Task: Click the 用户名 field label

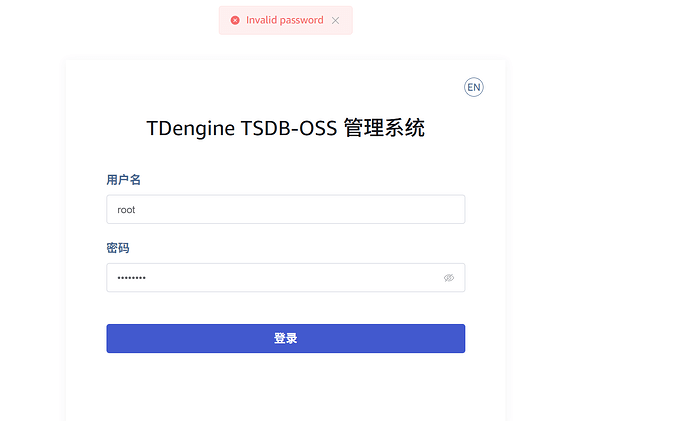Action: [x=123, y=180]
